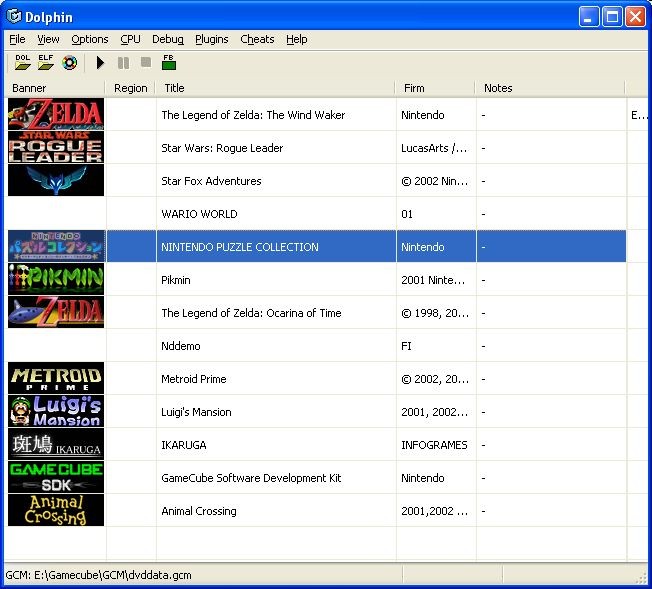
Task: Select the Metroid Prime banner image
Action: (x=56, y=378)
